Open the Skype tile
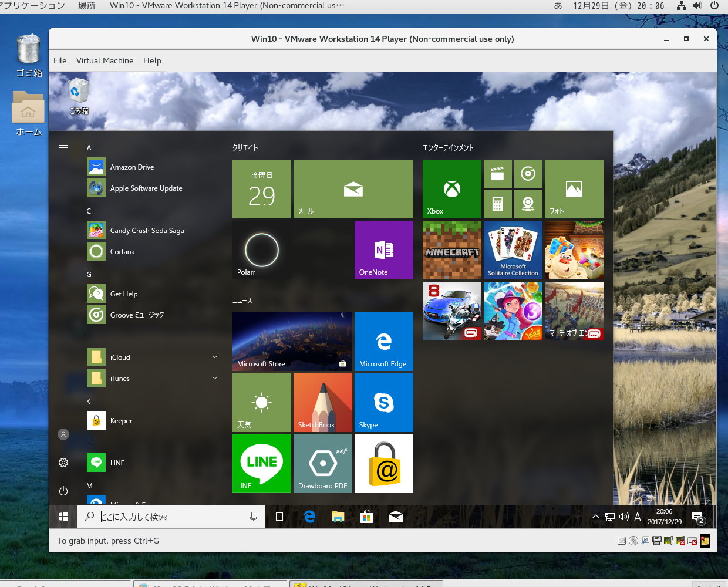Image resolution: width=728 pixels, height=587 pixels. pyautogui.click(x=383, y=403)
